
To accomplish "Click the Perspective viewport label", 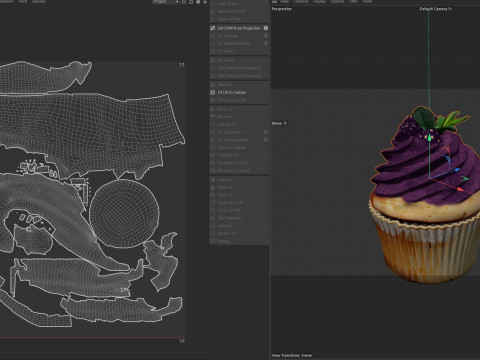I will (x=282, y=9).
